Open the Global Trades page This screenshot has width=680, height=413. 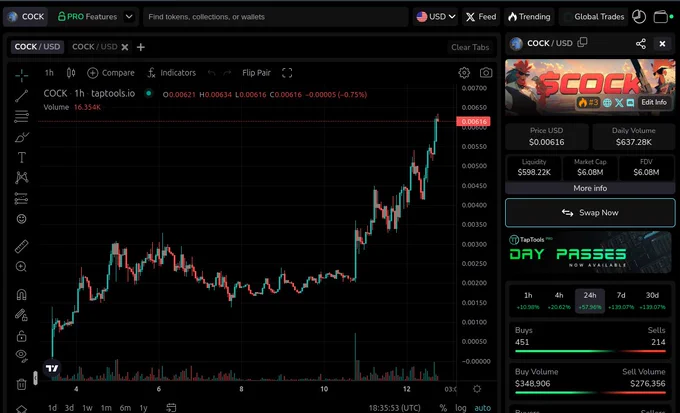593,16
